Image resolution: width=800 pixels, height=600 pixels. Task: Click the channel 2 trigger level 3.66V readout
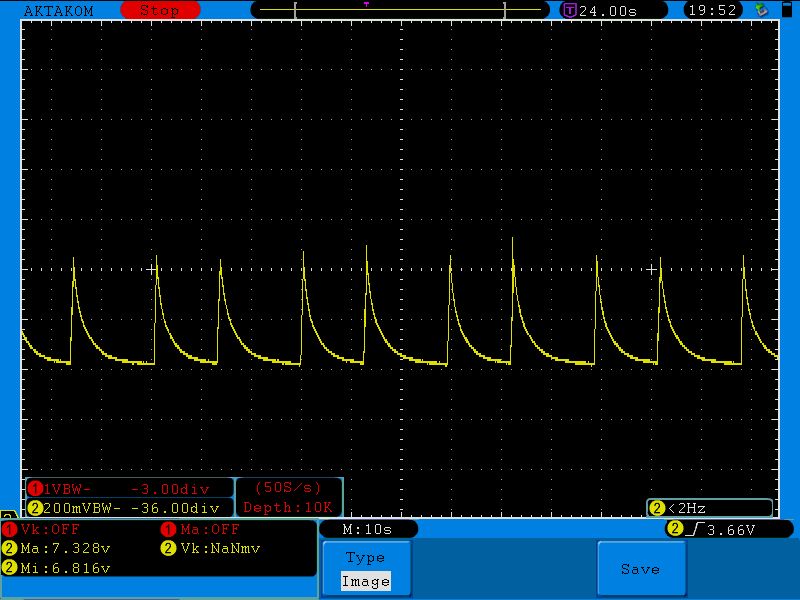[x=718, y=529]
